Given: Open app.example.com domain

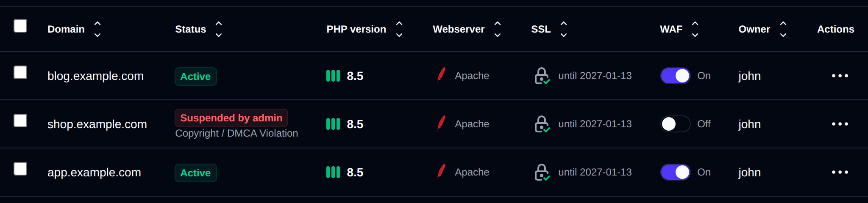Looking at the screenshot, I should pos(94,173).
